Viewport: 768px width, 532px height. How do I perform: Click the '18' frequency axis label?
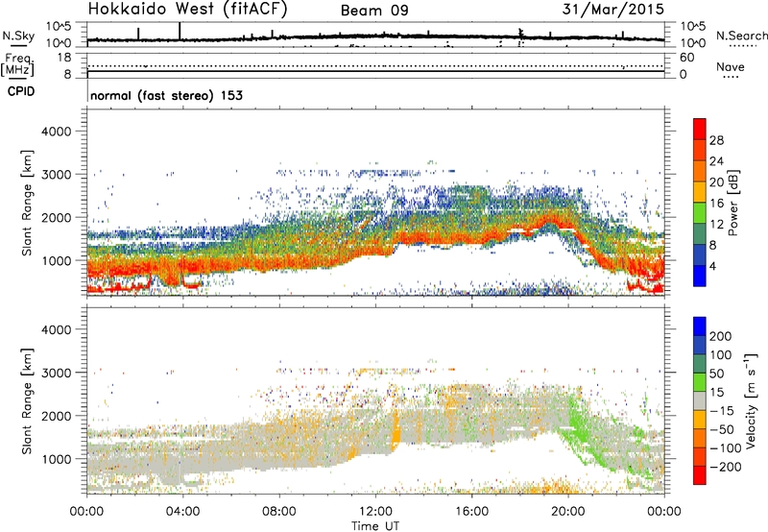(63, 58)
